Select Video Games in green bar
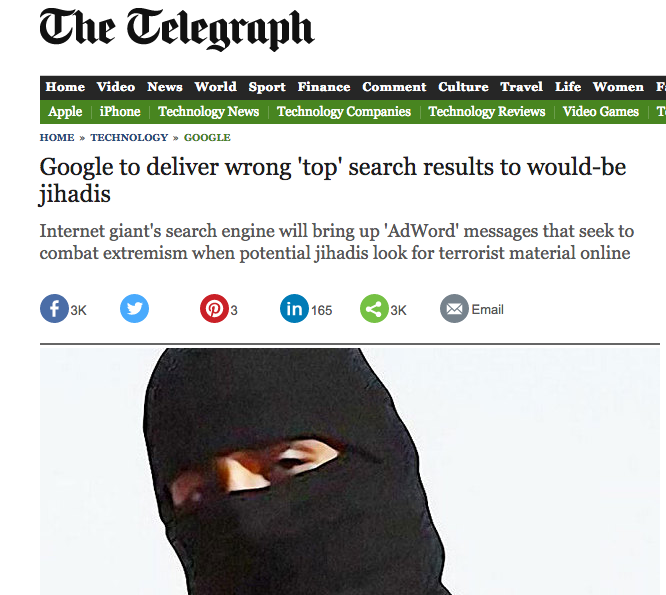 pos(601,112)
